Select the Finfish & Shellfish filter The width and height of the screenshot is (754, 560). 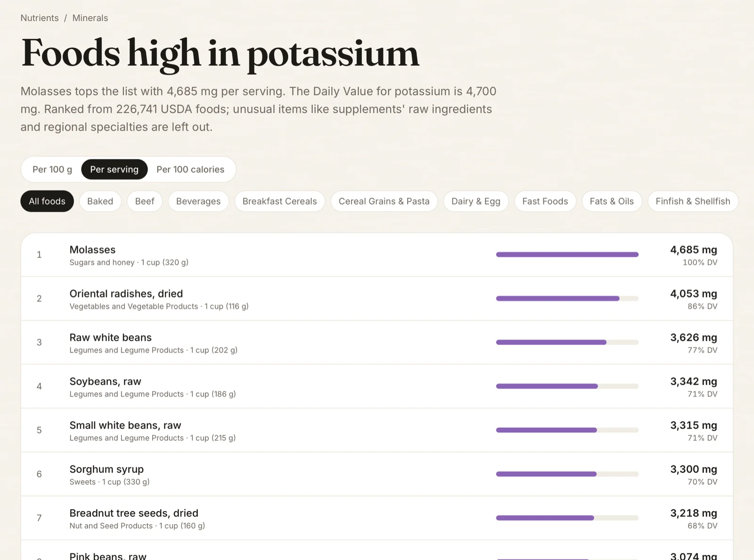[693, 201]
